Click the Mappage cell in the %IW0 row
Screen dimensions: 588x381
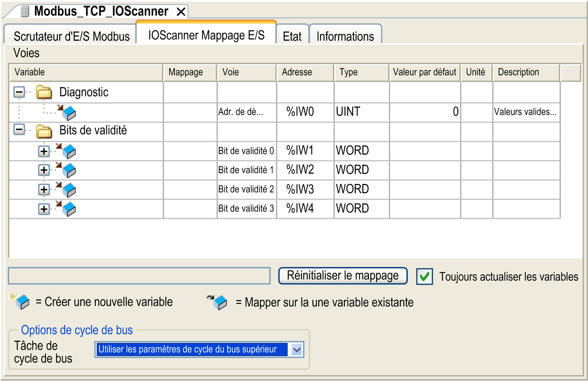click(190, 112)
